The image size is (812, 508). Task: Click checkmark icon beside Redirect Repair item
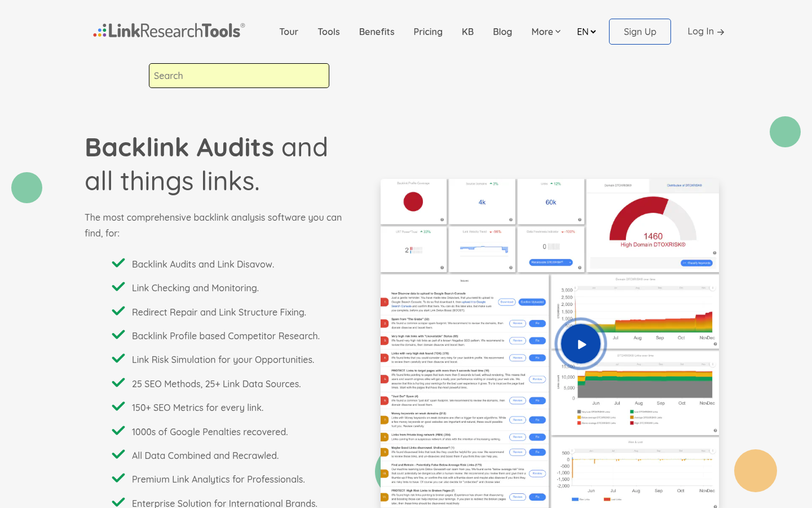click(118, 311)
